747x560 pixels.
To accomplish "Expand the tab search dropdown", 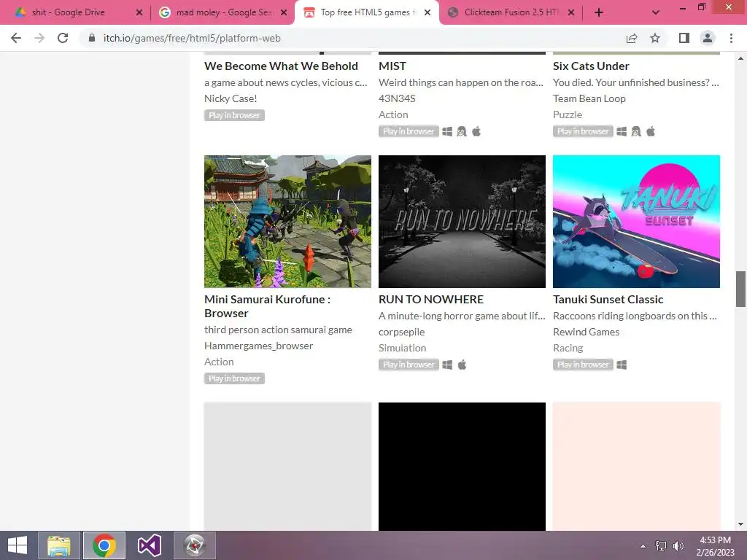I will click(656, 12).
